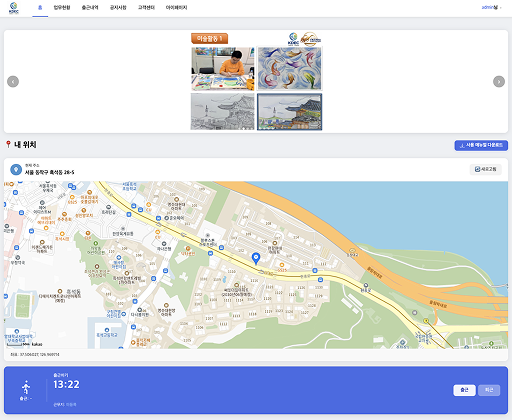Screen dimensions: 512x420
Task: Open the photo of man painting
Action: point(223,69)
